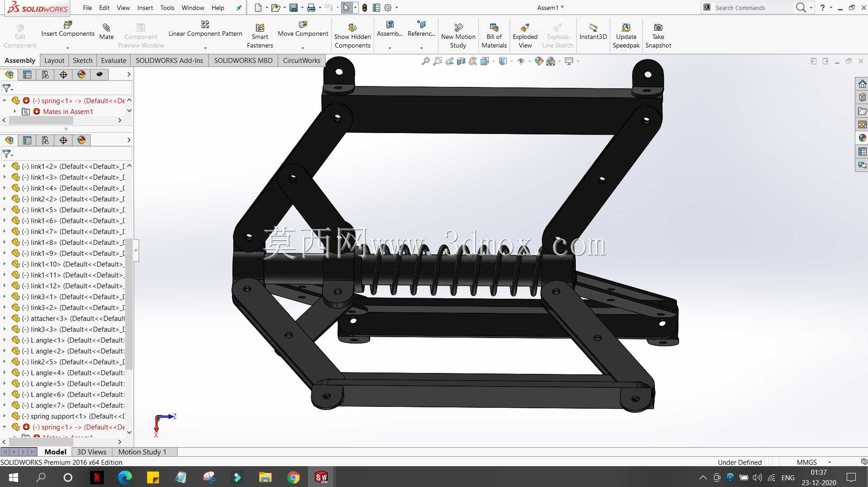Click Update Speedpak
Screen dimensions: 868x487
coord(626,36)
